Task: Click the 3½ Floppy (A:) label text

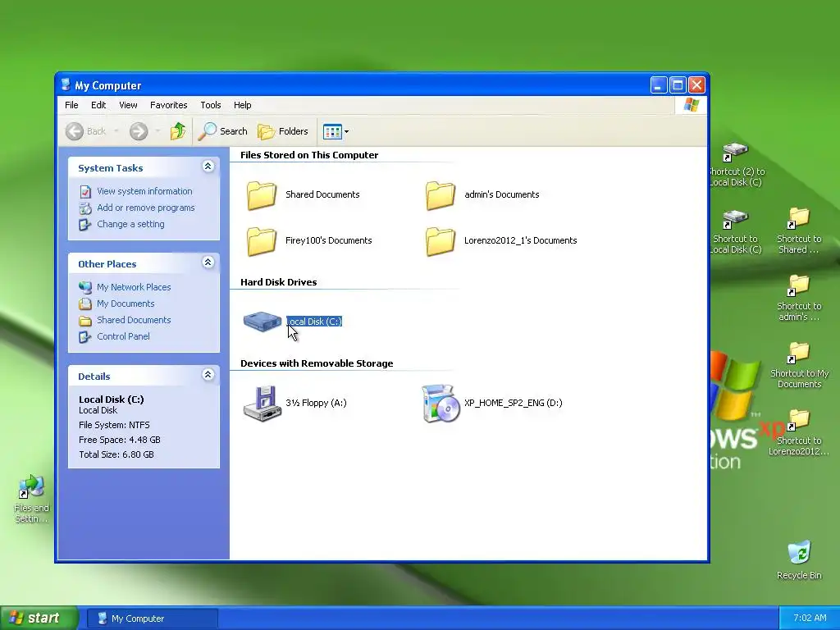Action: pos(316,403)
